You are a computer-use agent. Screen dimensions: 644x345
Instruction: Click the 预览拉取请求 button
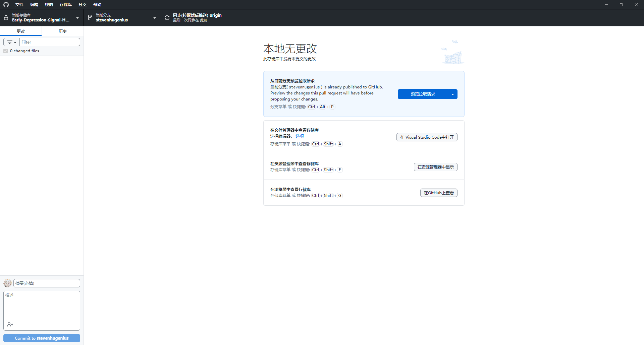(423, 94)
